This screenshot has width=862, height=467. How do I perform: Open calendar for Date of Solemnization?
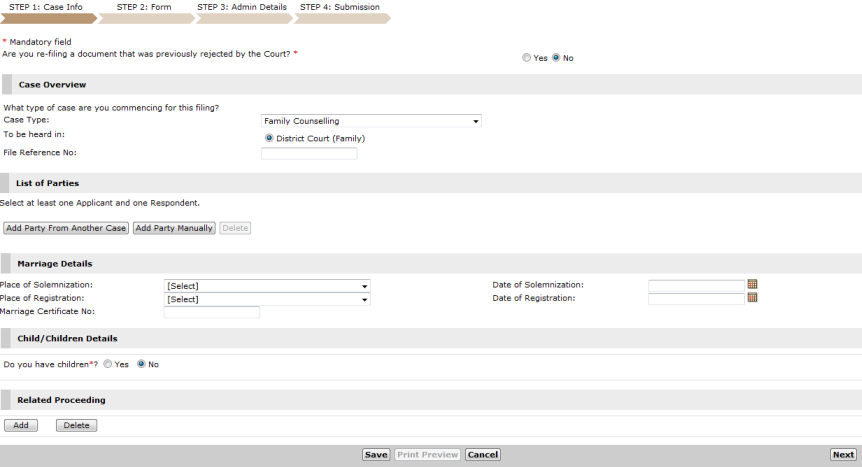[x=752, y=285]
